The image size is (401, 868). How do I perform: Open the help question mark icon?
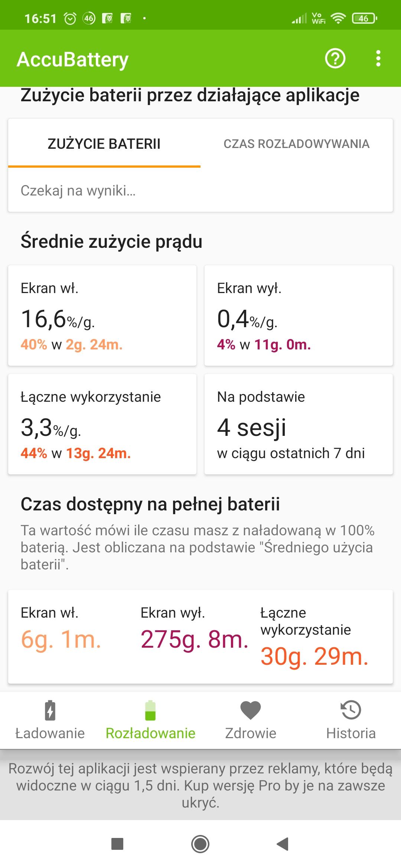pyautogui.click(x=335, y=59)
